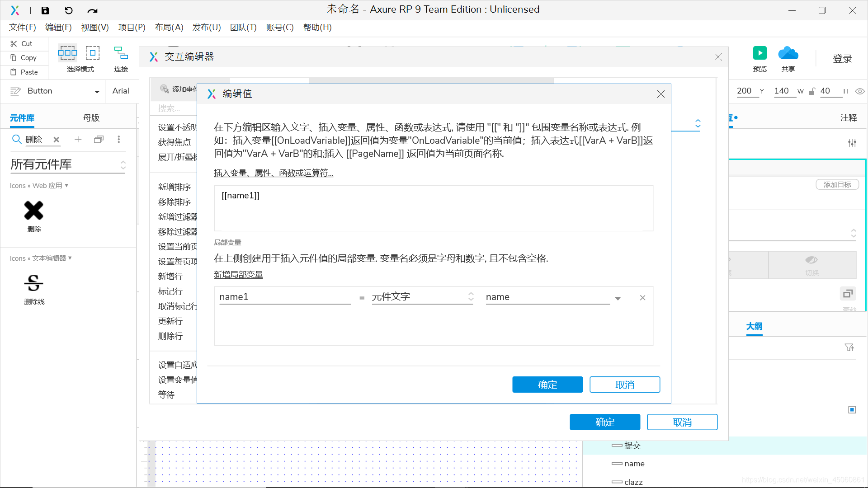Click the Save disk icon
Screen dimensions: 868x488
click(x=45, y=10)
